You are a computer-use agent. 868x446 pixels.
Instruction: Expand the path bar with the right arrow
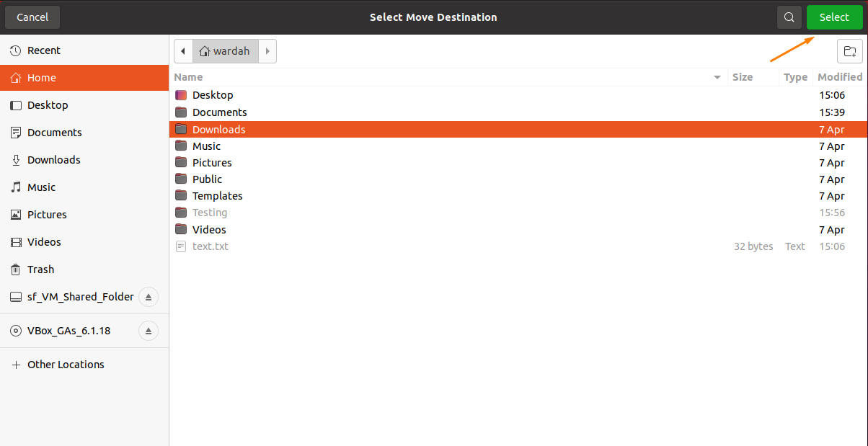point(267,50)
